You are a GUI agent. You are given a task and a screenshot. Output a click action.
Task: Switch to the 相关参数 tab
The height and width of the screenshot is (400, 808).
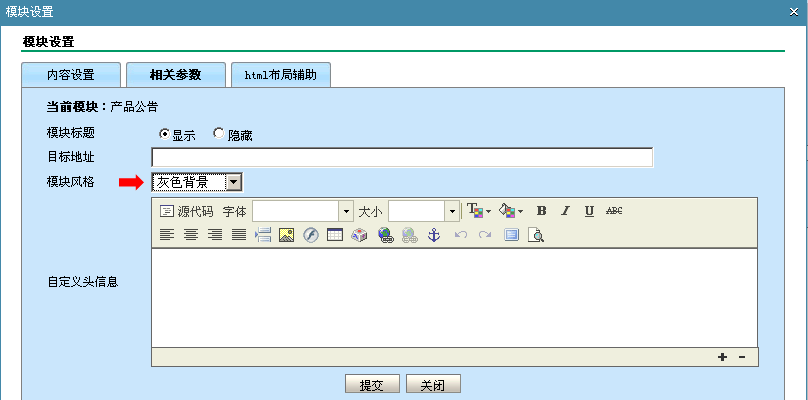pos(176,75)
